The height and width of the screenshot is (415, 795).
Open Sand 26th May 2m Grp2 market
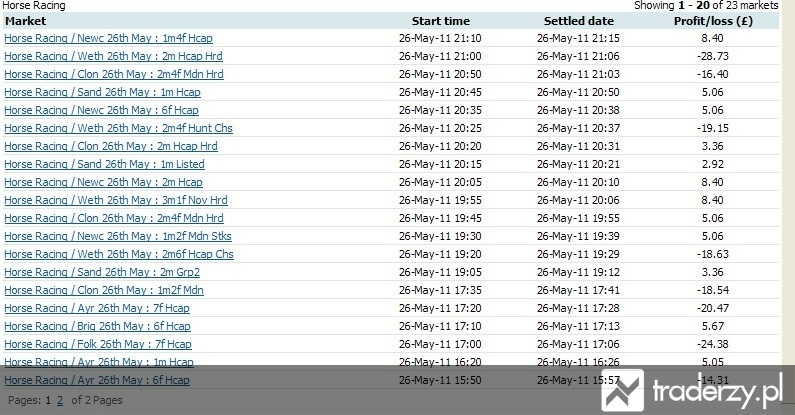[102, 272]
